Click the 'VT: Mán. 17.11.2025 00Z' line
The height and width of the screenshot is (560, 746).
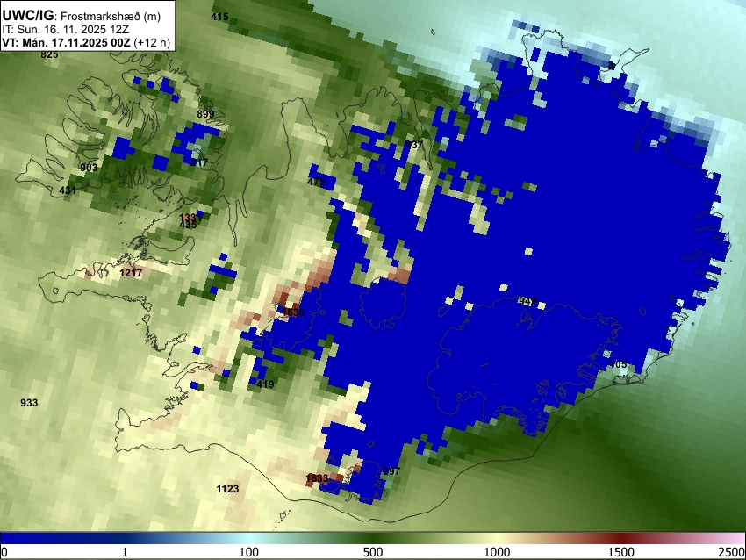(86, 42)
